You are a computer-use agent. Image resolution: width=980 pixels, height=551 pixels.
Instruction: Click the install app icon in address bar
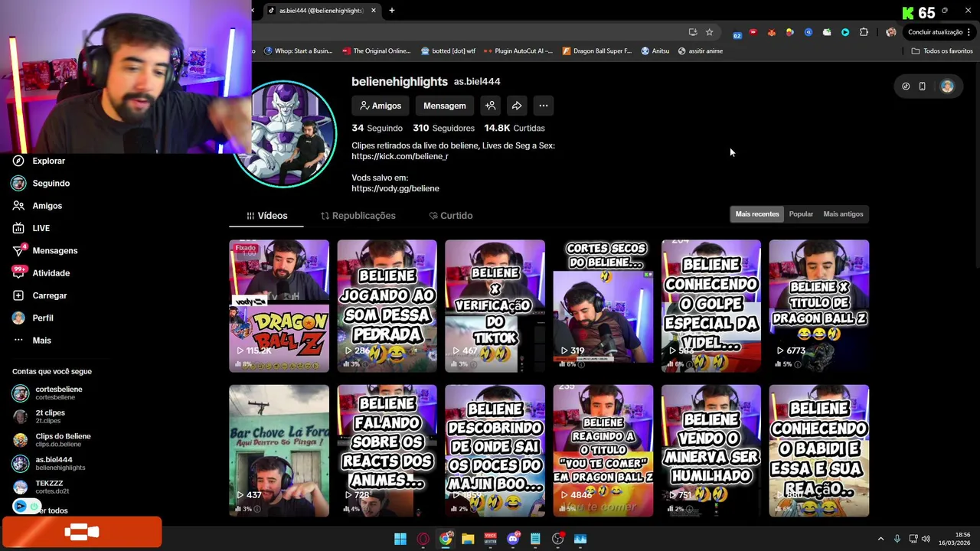[x=693, y=32]
